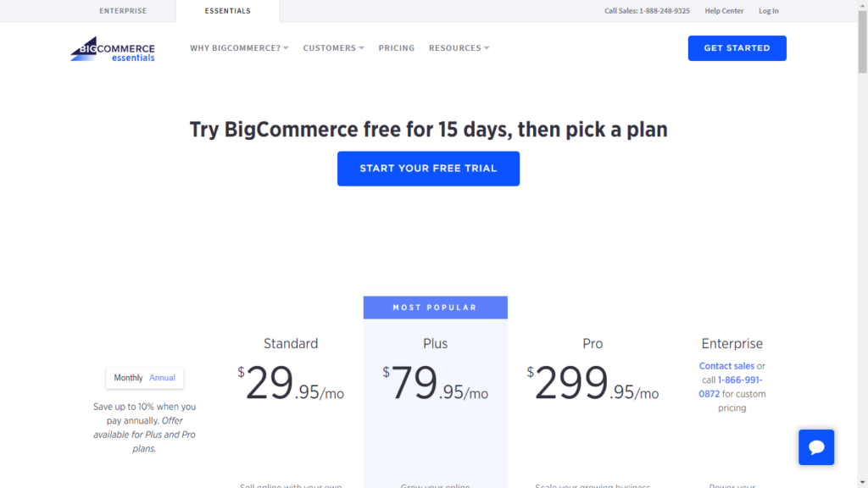Click the Call Sales phone number
This screenshot has width=868, height=488.
[x=647, y=11]
